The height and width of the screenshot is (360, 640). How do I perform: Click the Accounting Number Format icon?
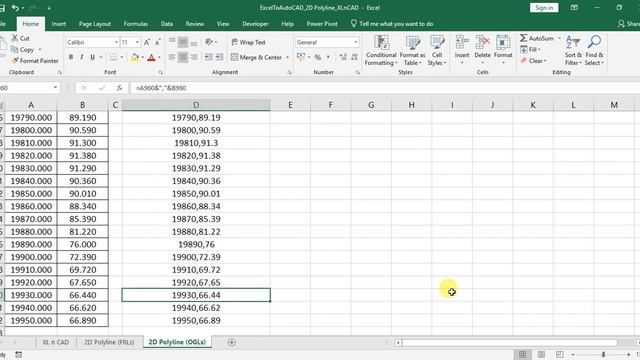(301, 57)
